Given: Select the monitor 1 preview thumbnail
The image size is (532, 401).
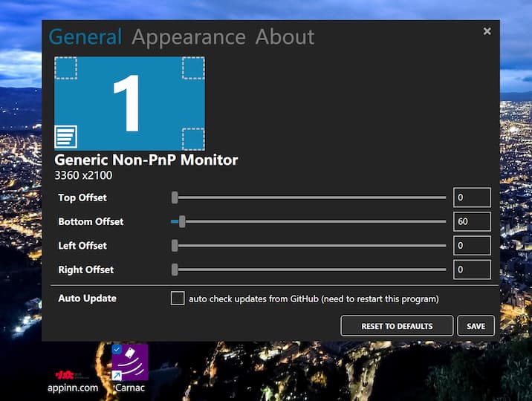Looking at the screenshot, I should pos(130,103).
